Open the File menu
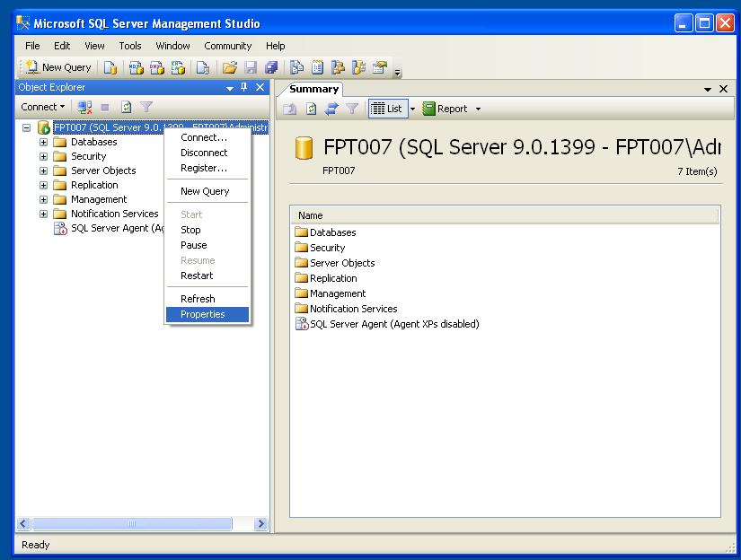 pos(32,46)
